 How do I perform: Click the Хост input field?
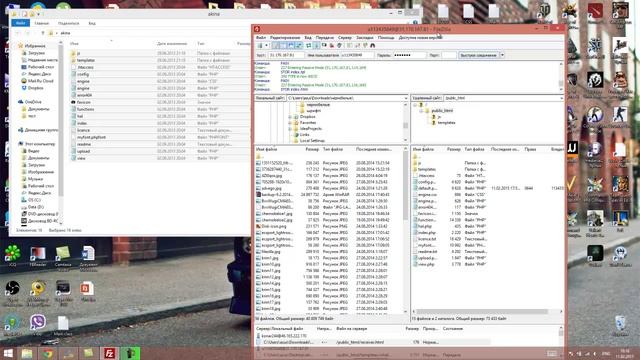tap(286, 55)
